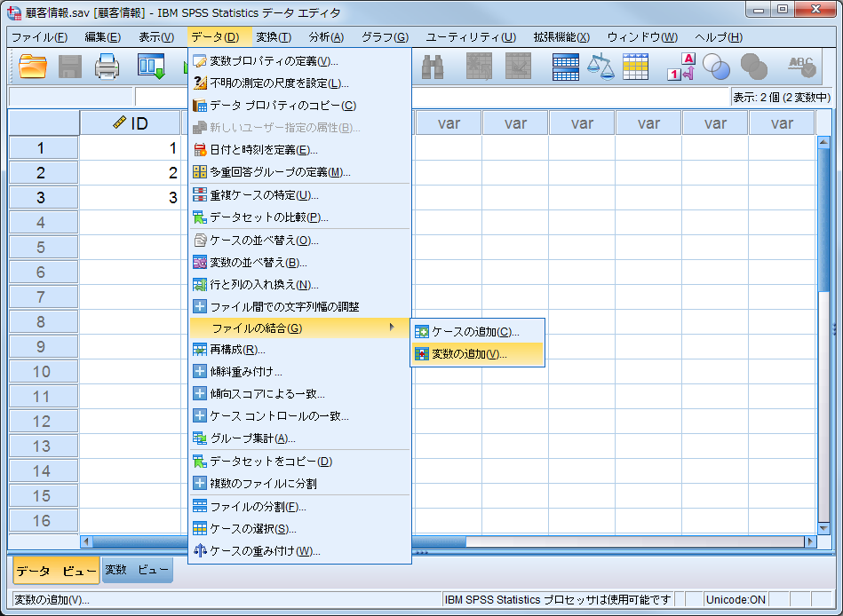Click the Print toolbar icon
843x616 pixels.
point(107,67)
